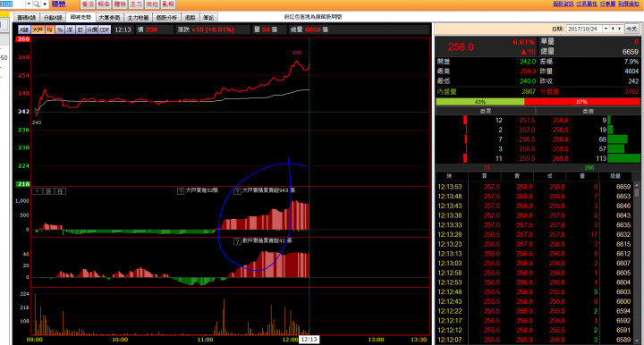Viewport: 644px width, 345px height.
Task: Click the % percentage scale button
Action: point(60,29)
